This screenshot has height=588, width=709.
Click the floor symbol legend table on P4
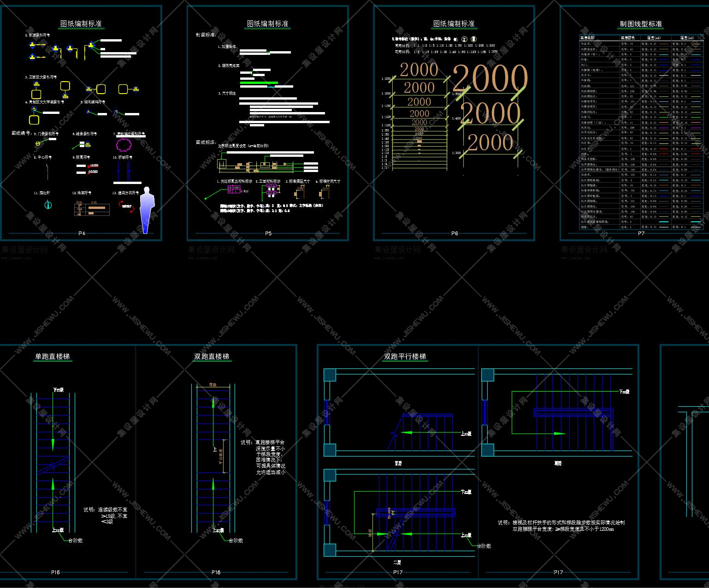[92, 208]
